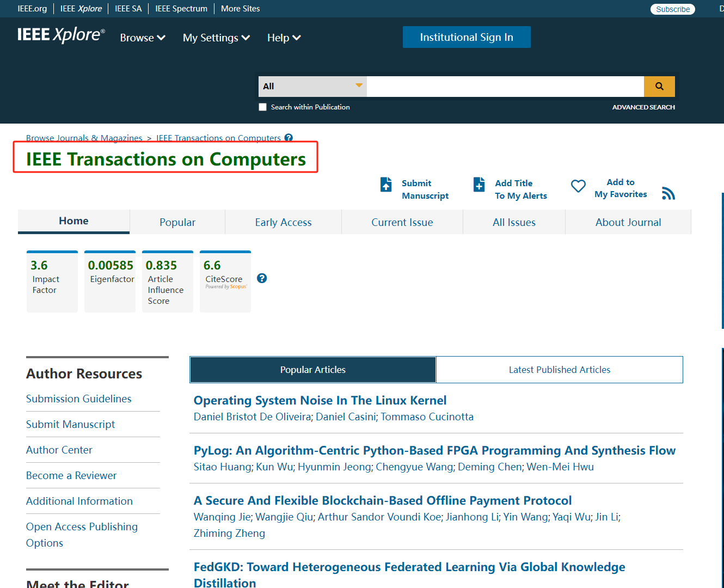Click author Wanqing Jie
Screen dimensions: 724x588
click(222, 517)
